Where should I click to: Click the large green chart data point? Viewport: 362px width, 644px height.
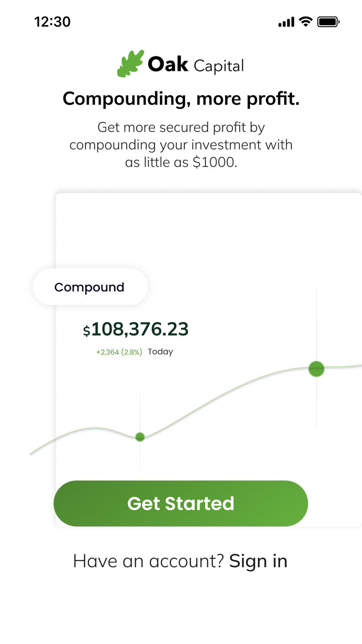click(x=316, y=369)
